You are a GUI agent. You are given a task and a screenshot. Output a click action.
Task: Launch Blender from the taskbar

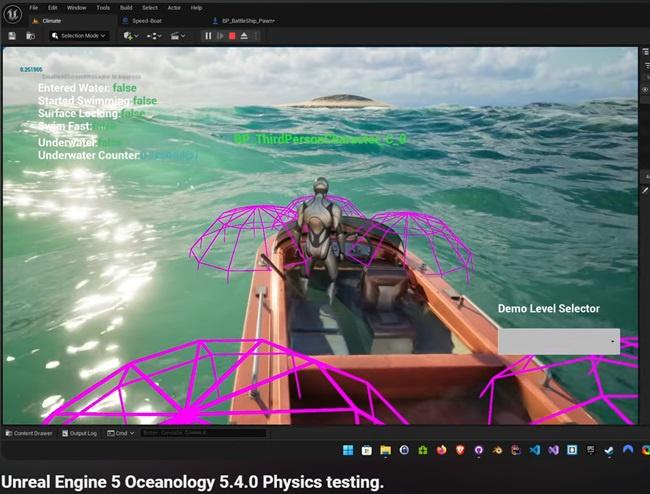click(497, 450)
